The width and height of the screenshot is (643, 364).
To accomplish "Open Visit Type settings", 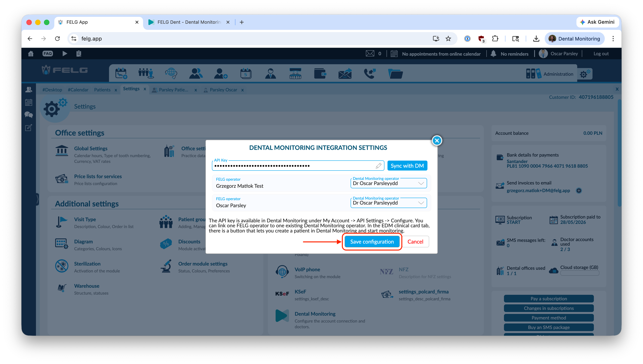I will pyautogui.click(x=85, y=219).
